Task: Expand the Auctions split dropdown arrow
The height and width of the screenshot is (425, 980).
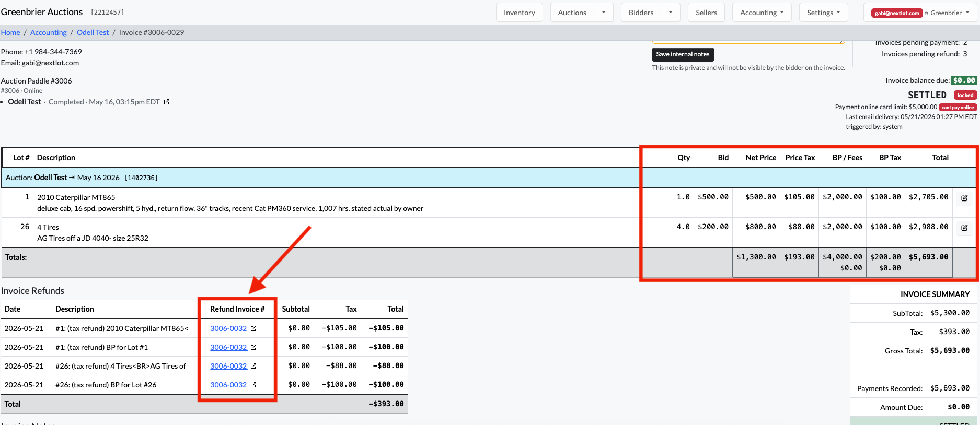Action: click(x=604, y=13)
